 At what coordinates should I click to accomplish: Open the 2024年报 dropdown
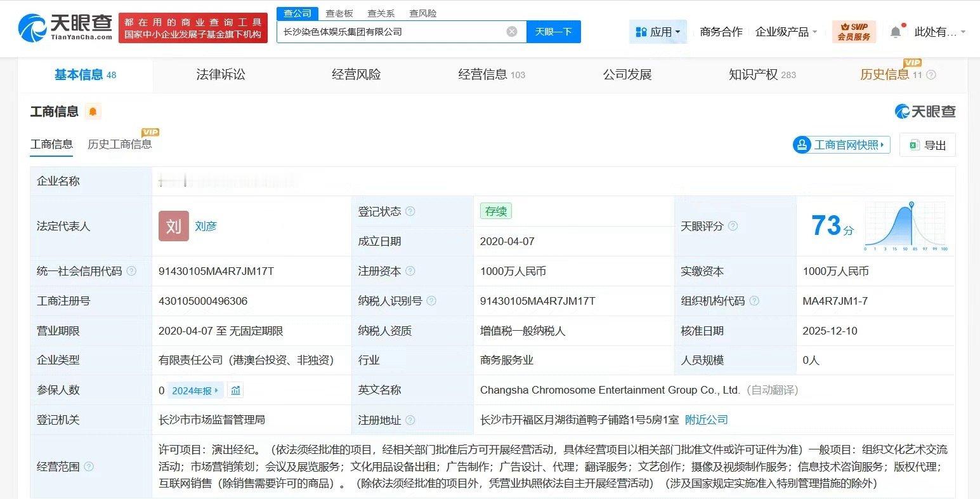click(x=195, y=390)
